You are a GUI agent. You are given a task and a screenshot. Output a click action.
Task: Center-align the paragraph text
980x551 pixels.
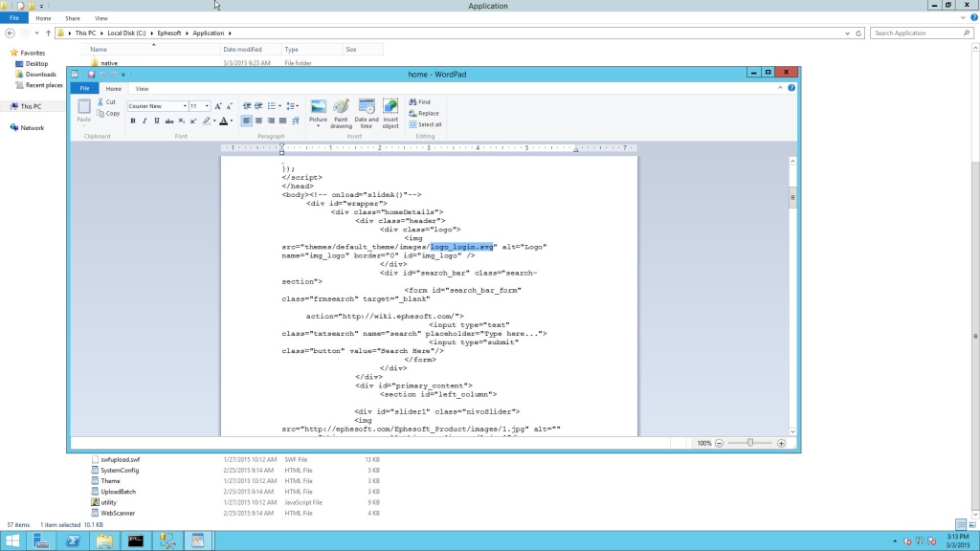(258, 121)
